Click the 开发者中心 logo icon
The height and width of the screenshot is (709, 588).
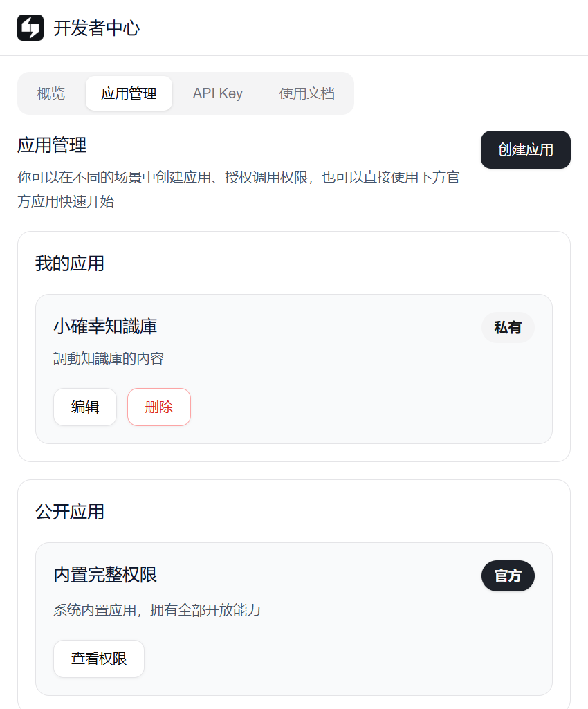click(x=30, y=28)
